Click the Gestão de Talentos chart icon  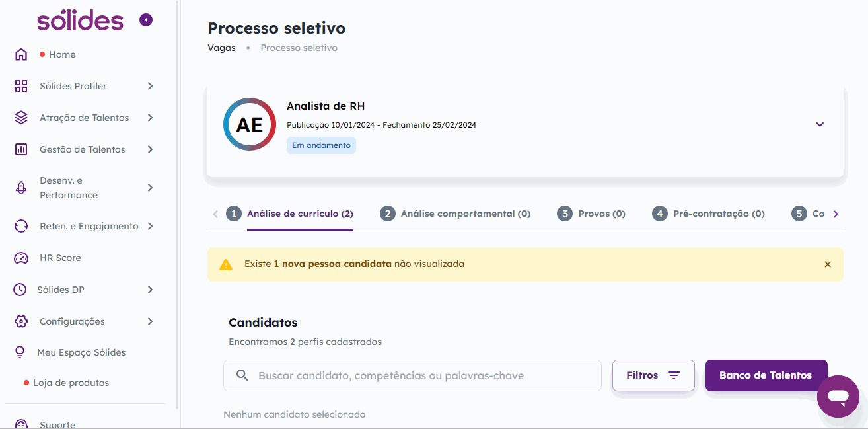[x=21, y=149]
